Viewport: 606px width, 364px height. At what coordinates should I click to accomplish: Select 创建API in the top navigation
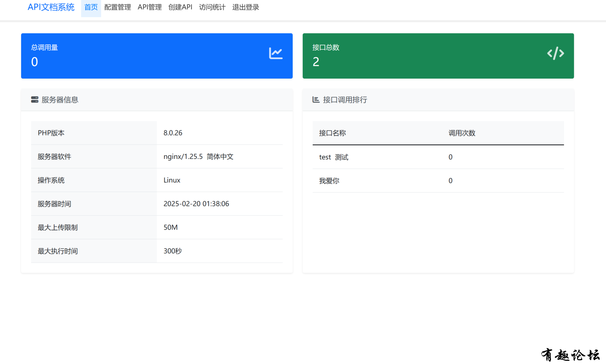pos(180,7)
